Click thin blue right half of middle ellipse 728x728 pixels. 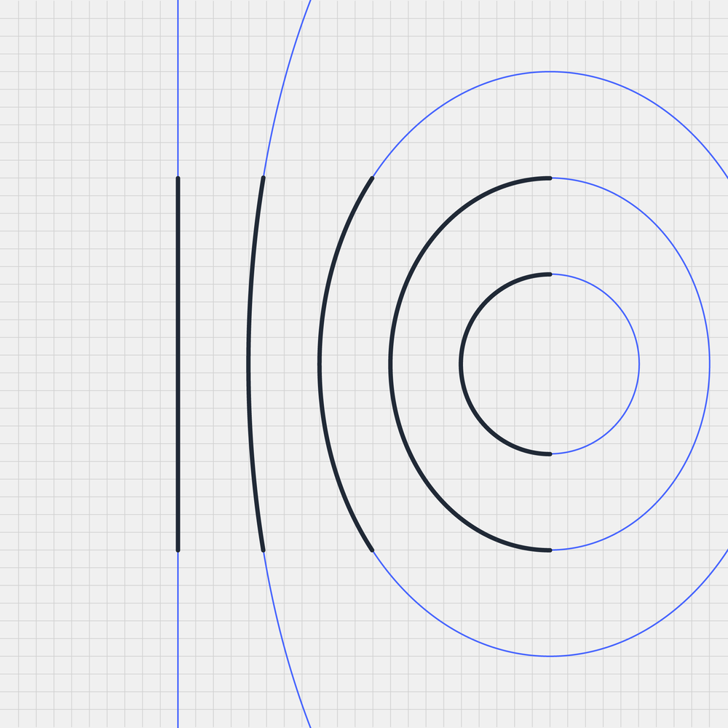pos(710,364)
